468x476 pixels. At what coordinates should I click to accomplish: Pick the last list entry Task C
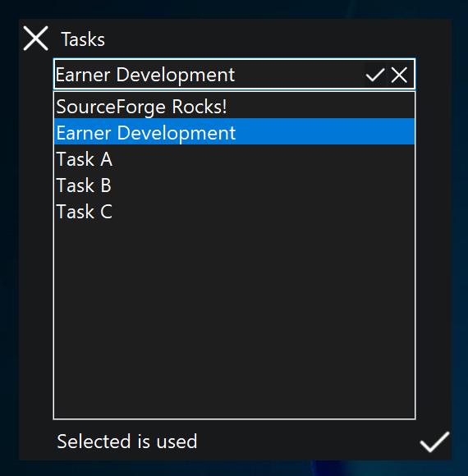[x=234, y=211]
